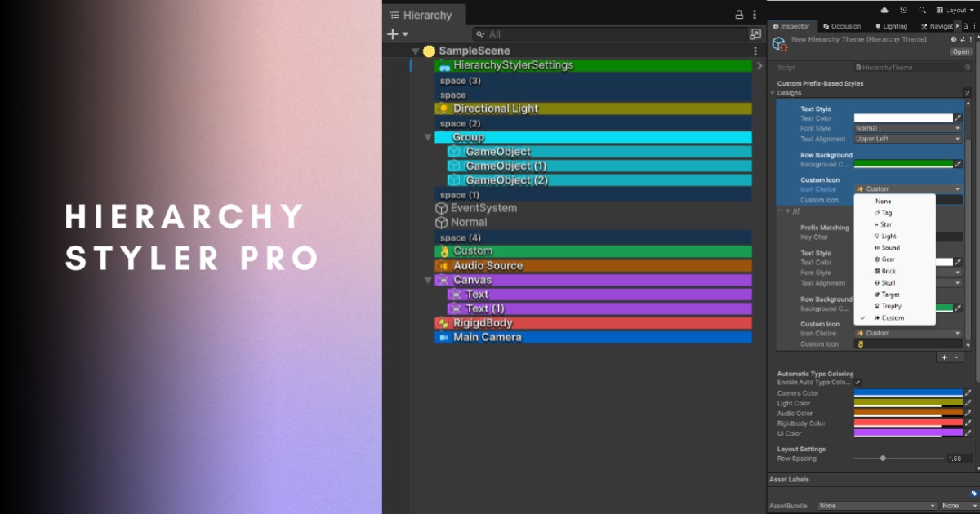Open the Layout dropdown at top right

954,10
